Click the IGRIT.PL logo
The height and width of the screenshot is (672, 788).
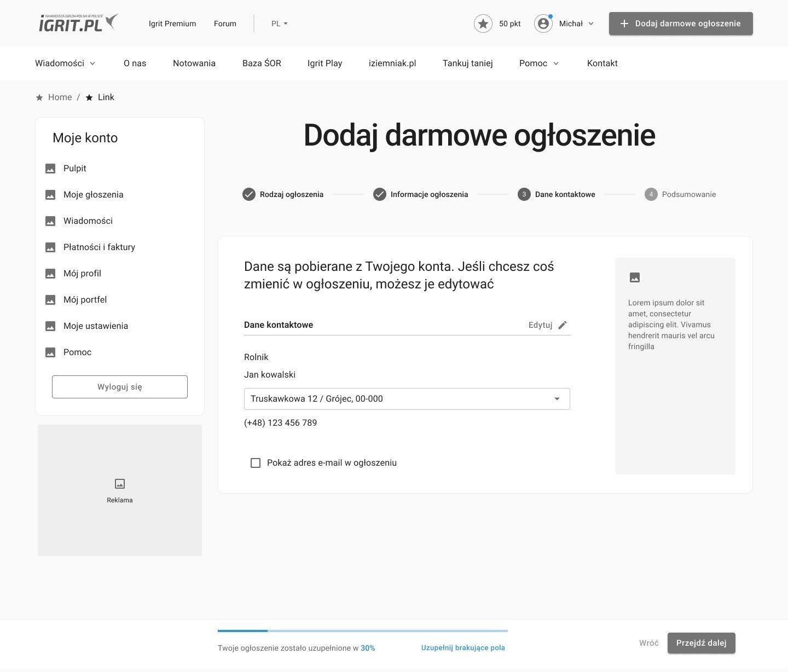[x=78, y=23]
